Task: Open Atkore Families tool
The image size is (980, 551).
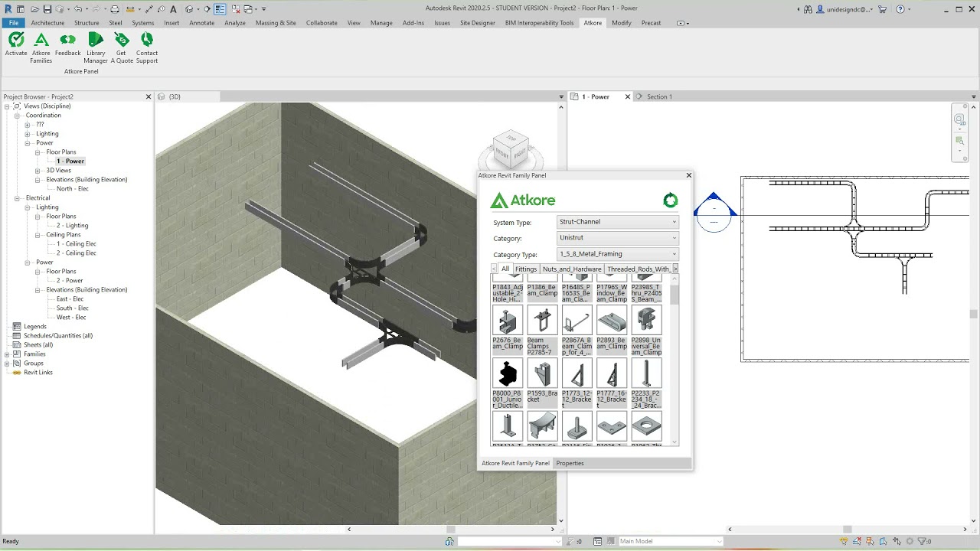Action: coord(41,47)
